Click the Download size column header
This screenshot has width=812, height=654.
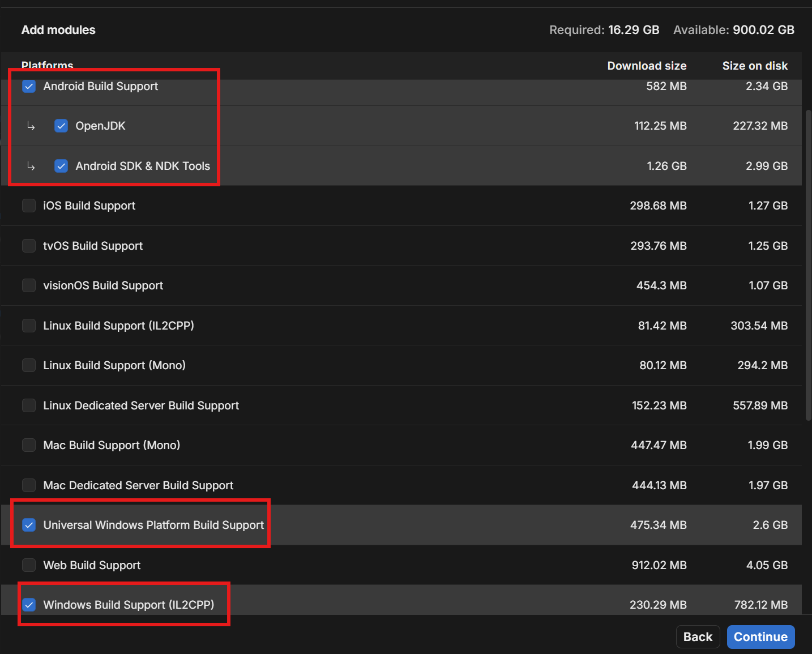tap(647, 66)
